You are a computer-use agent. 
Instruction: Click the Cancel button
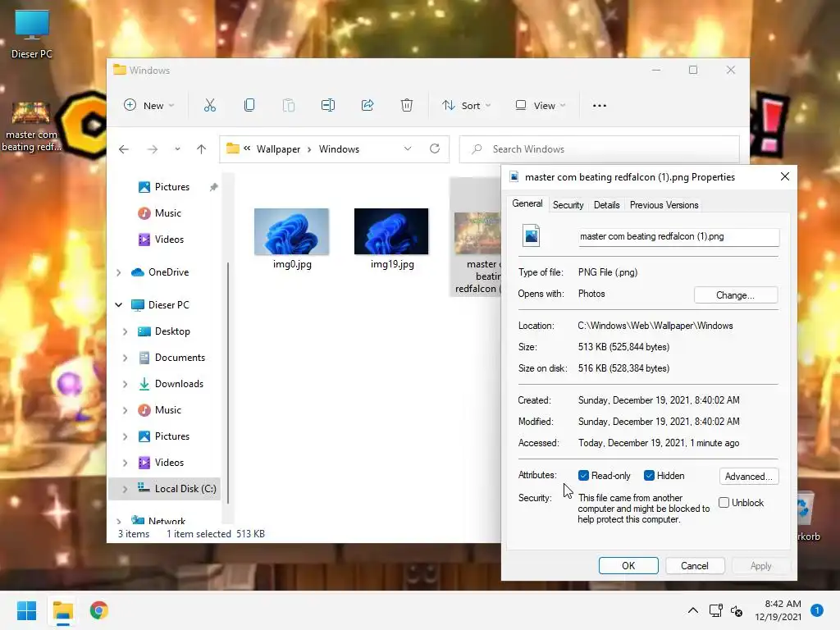click(695, 566)
